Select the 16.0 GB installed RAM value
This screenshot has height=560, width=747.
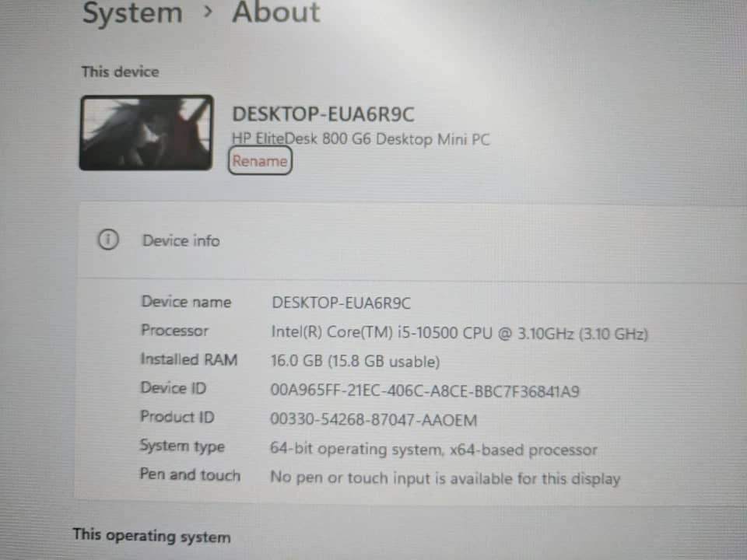[x=355, y=362]
